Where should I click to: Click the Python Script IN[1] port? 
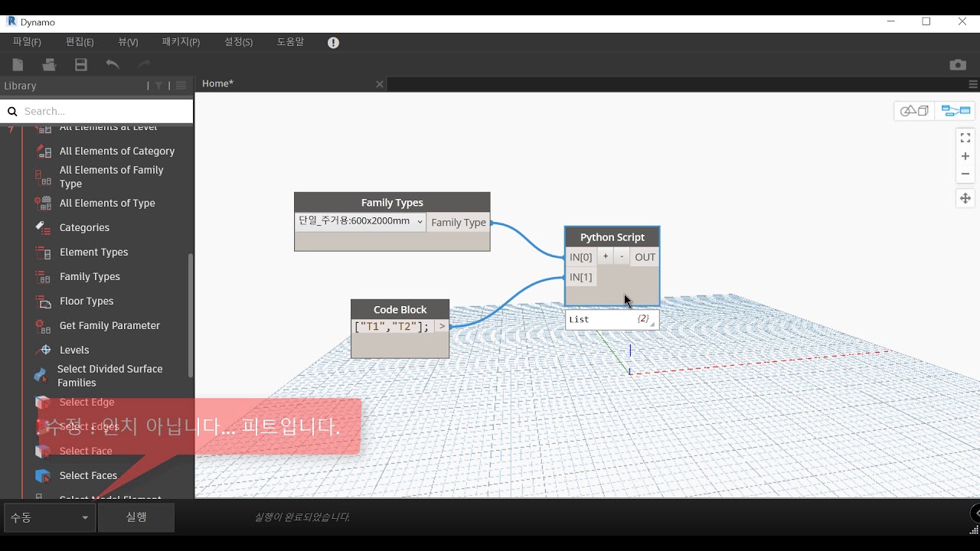coord(581,277)
